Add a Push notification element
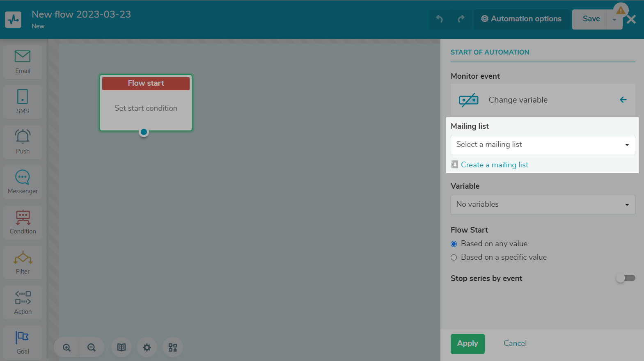This screenshot has width=644, height=361. (x=23, y=142)
